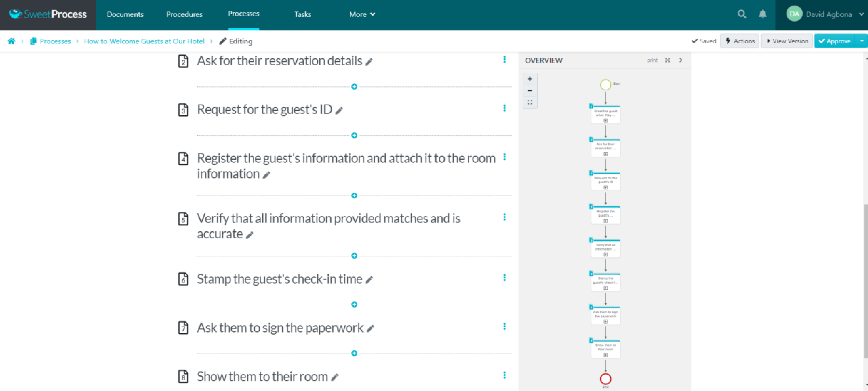Print the overview diagram

pyautogui.click(x=652, y=60)
